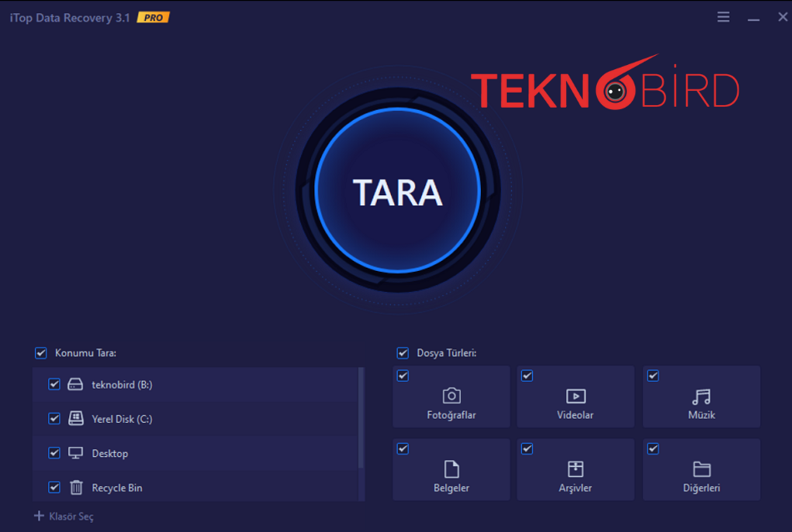Click the Windows disk icon for Yerel Disk
Image resolution: width=792 pixels, height=532 pixels.
tap(76, 419)
